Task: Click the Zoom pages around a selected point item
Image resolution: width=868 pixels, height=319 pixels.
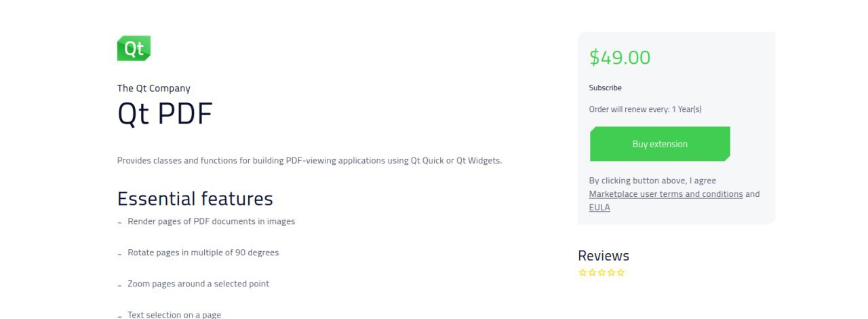Action: 198,284
